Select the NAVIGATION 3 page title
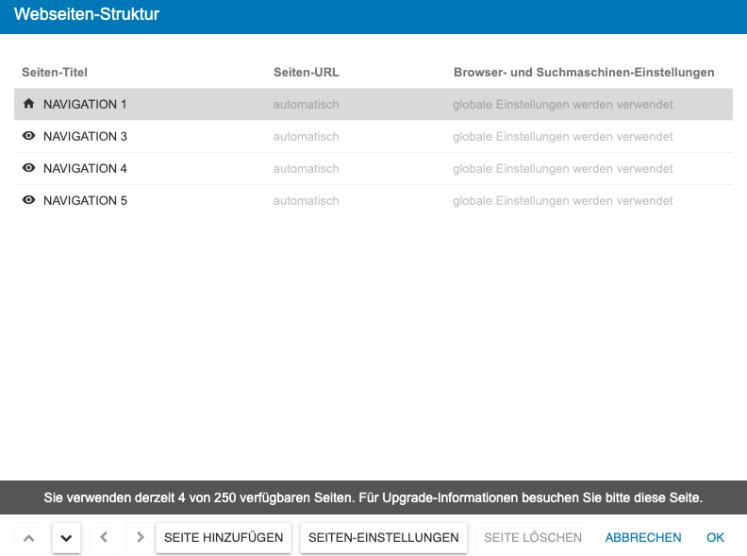The width and height of the screenshot is (747, 556). (x=85, y=136)
